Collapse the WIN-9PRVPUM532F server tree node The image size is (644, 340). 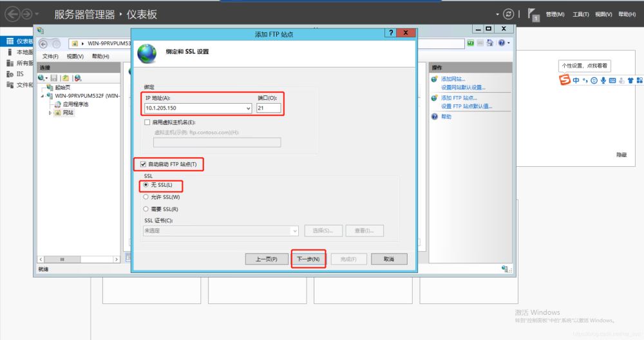click(43, 96)
